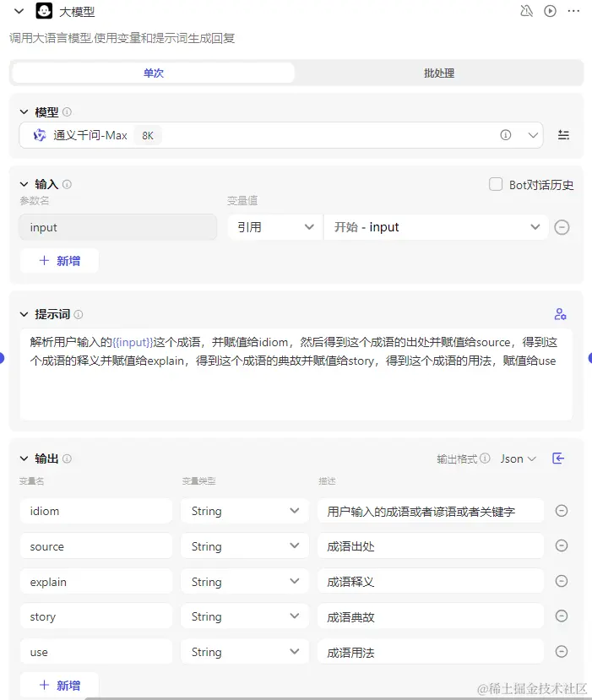The image size is (592, 700).
Task: Click 新增 under 输出 section
Action: click(59, 686)
